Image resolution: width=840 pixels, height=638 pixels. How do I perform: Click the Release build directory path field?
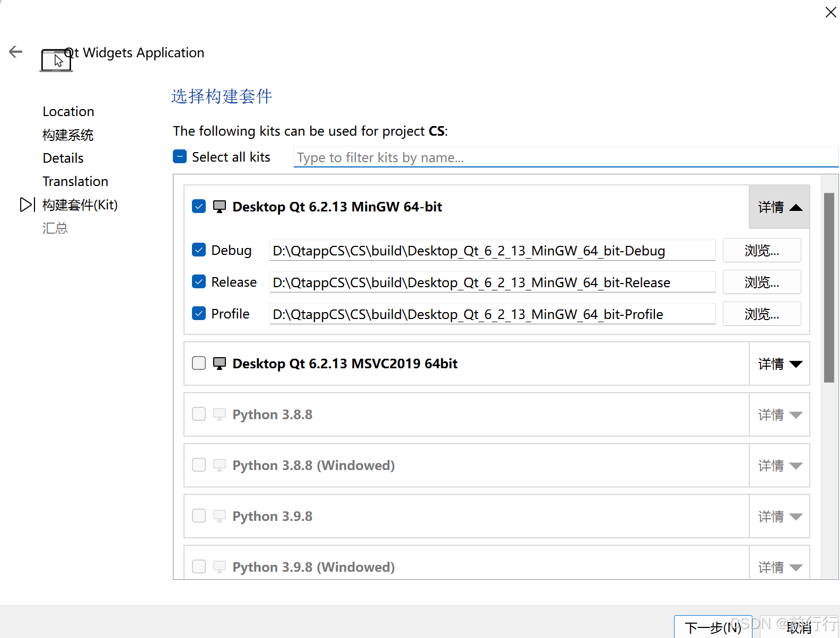[493, 282]
